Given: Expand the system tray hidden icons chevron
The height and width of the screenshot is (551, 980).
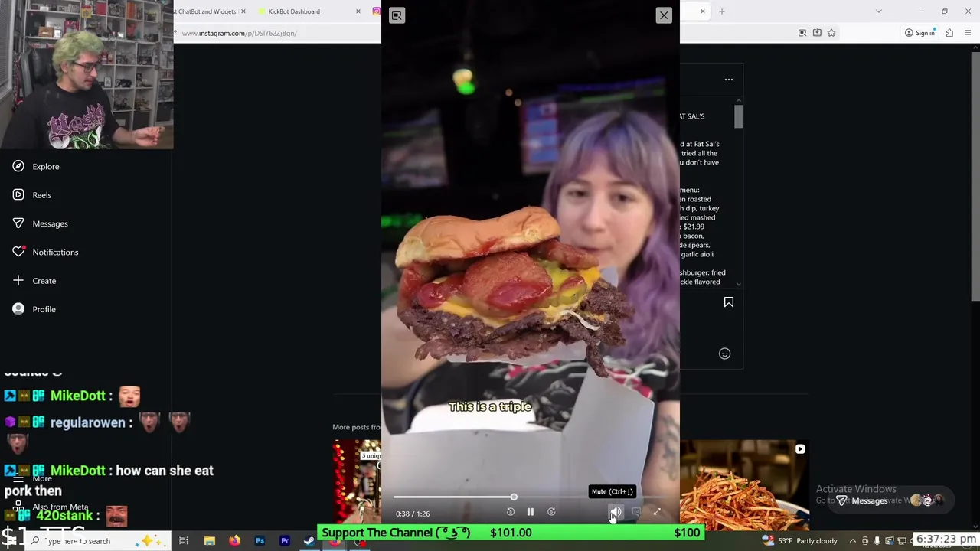Looking at the screenshot, I should coord(852,541).
